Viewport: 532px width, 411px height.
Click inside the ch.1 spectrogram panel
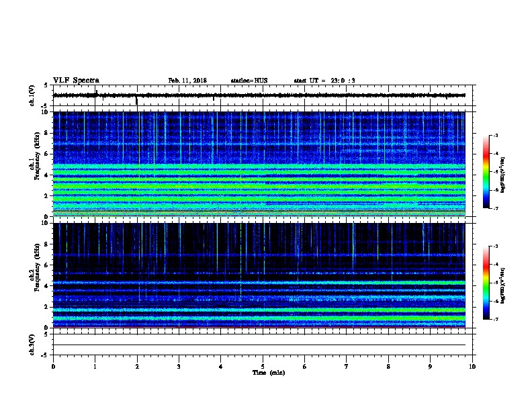click(x=259, y=164)
